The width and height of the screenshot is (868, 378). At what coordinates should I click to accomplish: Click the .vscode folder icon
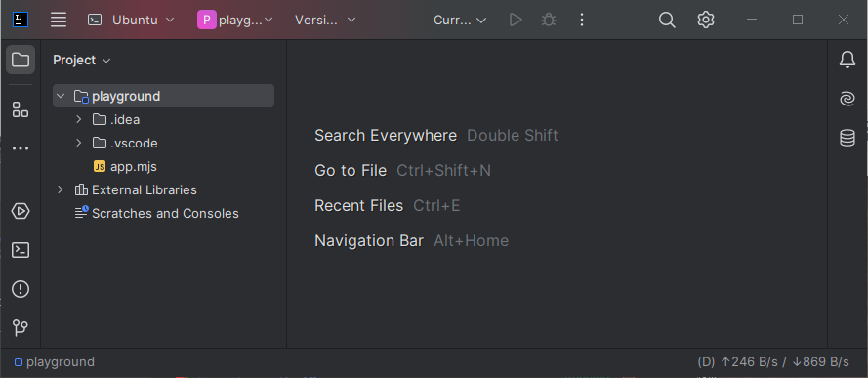pos(100,143)
